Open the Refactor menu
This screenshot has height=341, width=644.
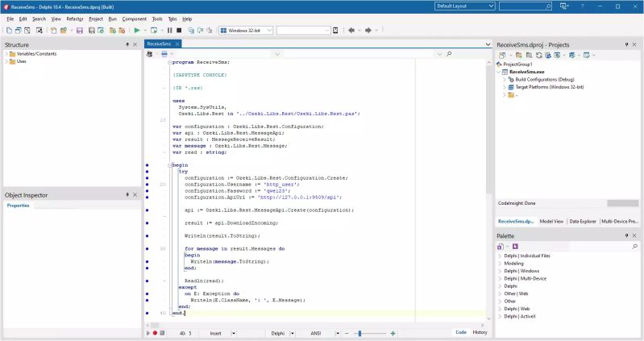75,19
